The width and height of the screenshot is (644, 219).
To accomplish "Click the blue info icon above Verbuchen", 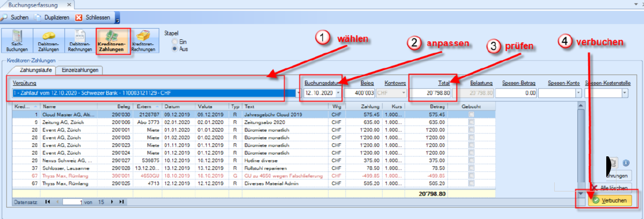I will point(626,163).
